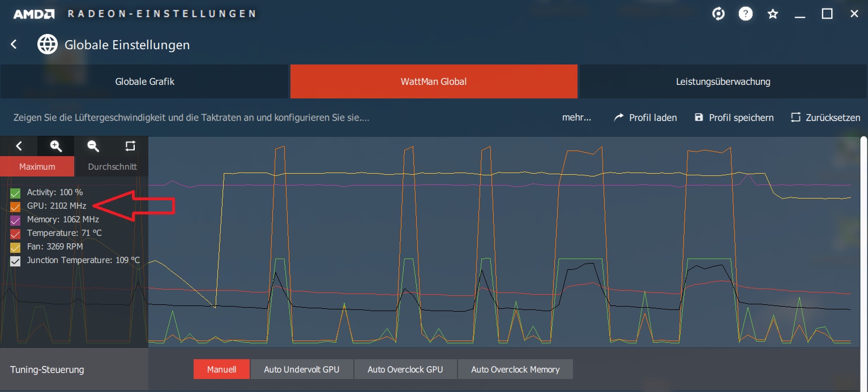
Task: Click the Globale Einstellungen heading
Action: pyautogui.click(x=127, y=45)
